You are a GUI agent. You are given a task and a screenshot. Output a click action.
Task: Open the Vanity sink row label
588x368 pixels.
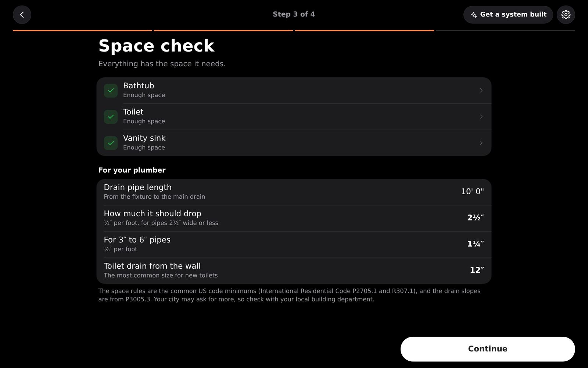click(x=144, y=138)
